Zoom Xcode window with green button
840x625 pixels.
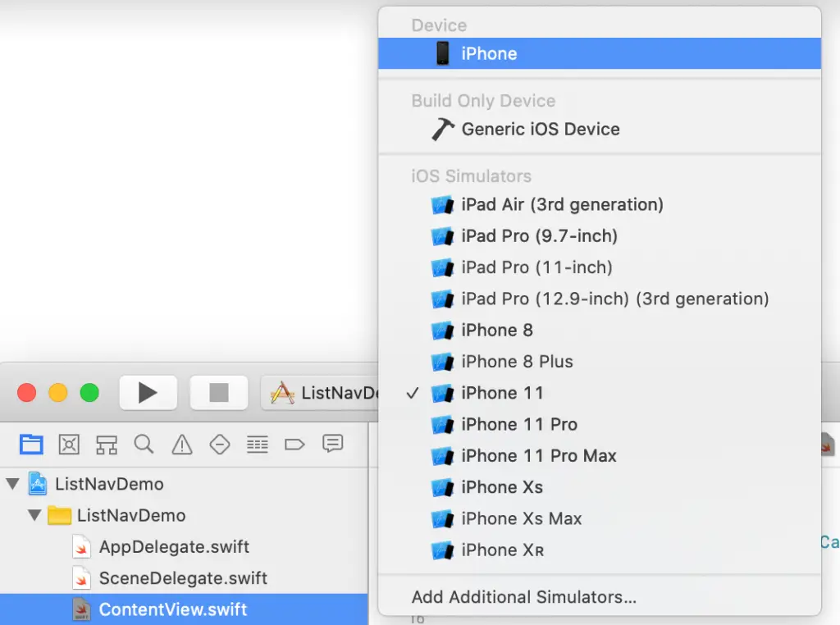tap(89, 393)
